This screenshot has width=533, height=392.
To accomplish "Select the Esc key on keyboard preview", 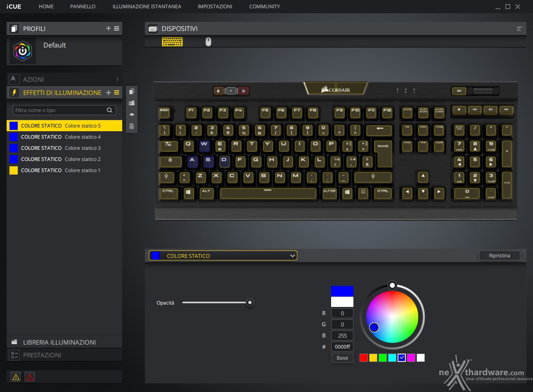I will coord(165,112).
